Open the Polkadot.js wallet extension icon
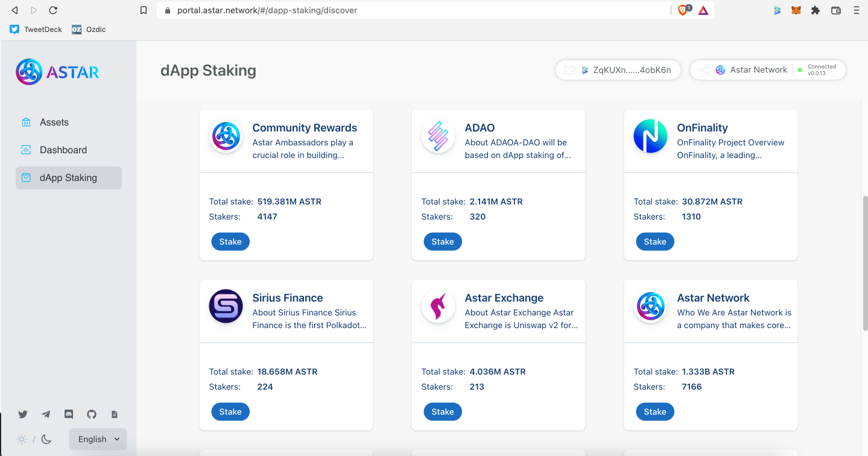The image size is (868, 456). (778, 10)
